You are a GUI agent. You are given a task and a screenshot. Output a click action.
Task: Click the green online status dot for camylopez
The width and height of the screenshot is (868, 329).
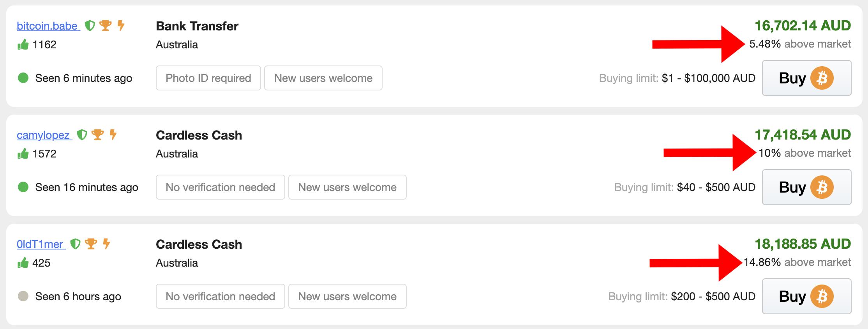23,187
